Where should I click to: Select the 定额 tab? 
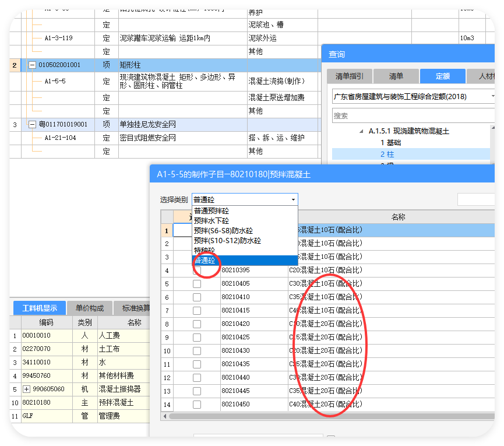coord(443,76)
